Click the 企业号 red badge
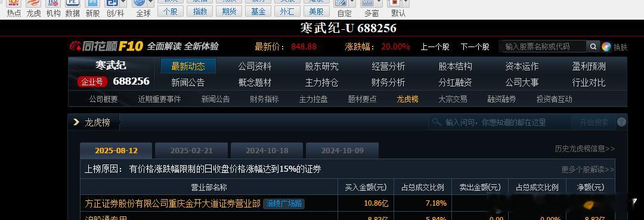The height and width of the screenshot is (220, 644). click(92, 82)
